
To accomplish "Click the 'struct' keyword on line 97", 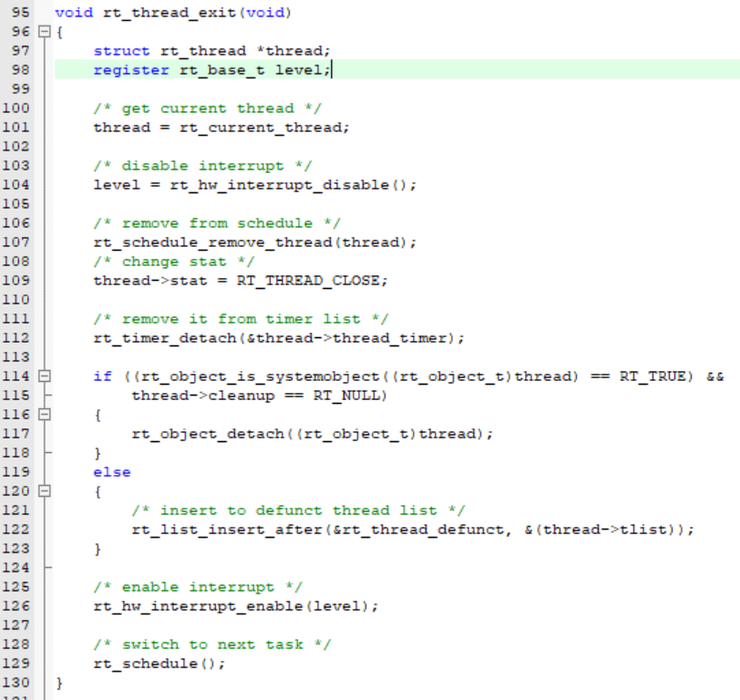I will click(121, 51).
